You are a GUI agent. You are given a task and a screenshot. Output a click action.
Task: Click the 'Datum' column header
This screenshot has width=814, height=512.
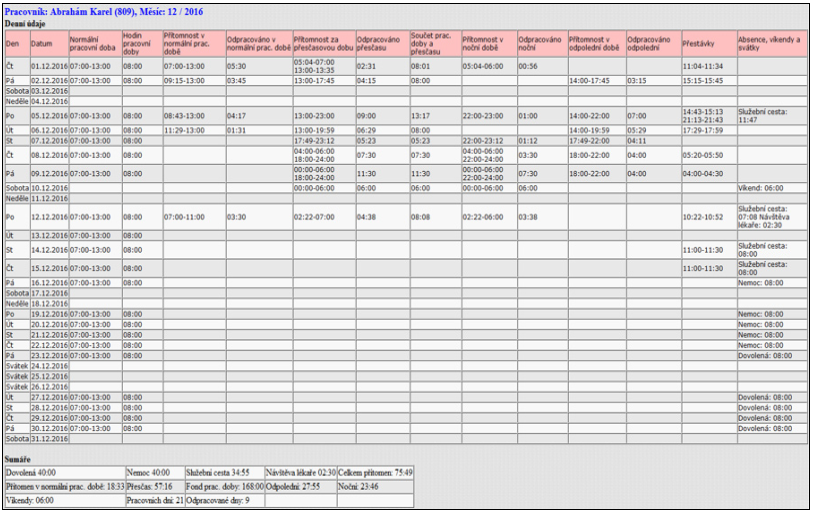pyautogui.click(x=49, y=44)
